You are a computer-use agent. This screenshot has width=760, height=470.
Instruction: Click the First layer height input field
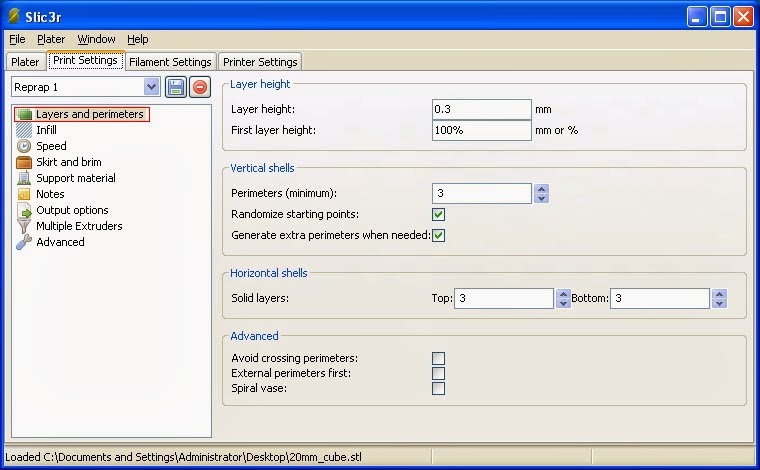(x=482, y=130)
